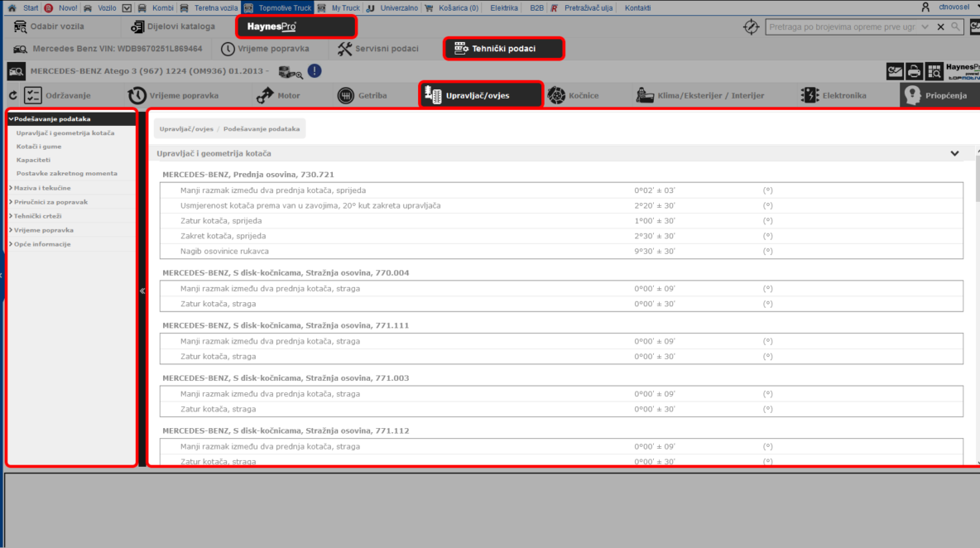Open the Pretraživač ulja oil finder
The height and width of the screenshot is (548, 980).
[x=581, y=8]
